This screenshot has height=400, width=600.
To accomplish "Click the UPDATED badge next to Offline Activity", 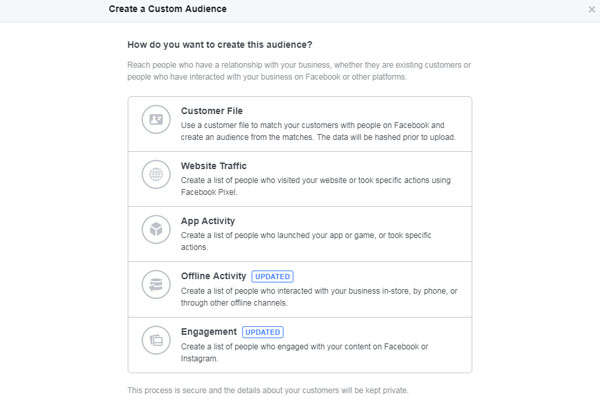I will click(272, 276).
